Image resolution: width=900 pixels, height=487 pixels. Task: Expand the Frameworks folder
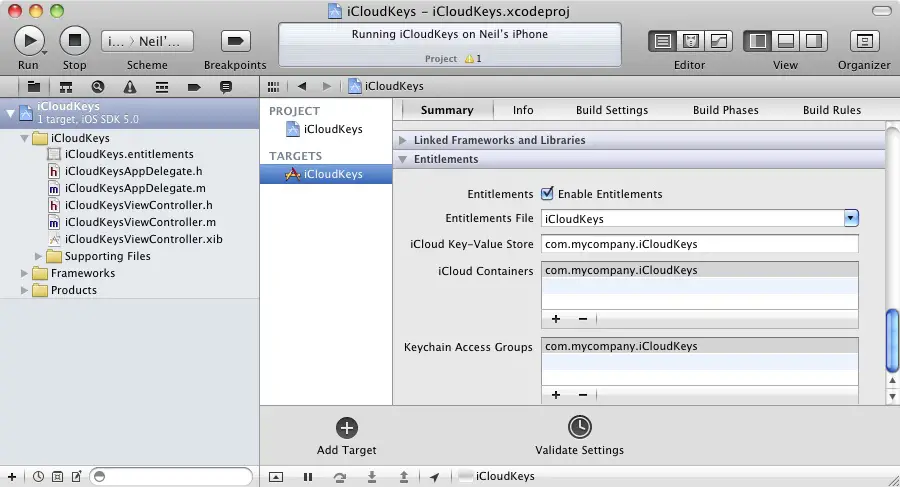click(x=24, y=273)
